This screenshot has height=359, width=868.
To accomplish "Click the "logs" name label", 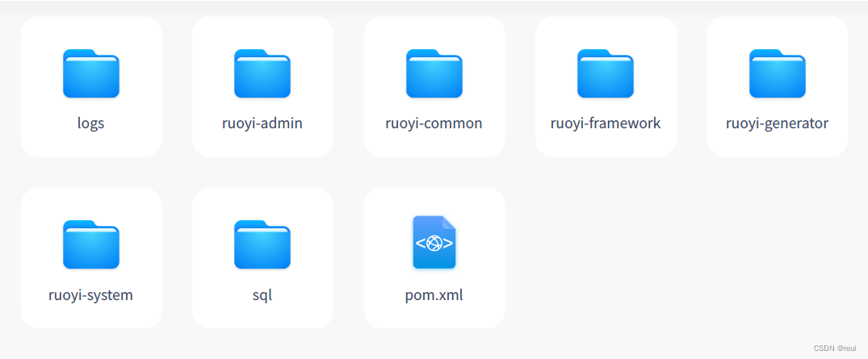I will (90, 123).
